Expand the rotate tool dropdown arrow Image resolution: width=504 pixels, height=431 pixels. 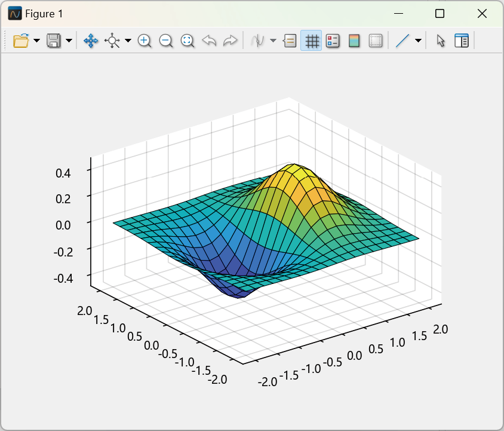(x=128, y=41)
